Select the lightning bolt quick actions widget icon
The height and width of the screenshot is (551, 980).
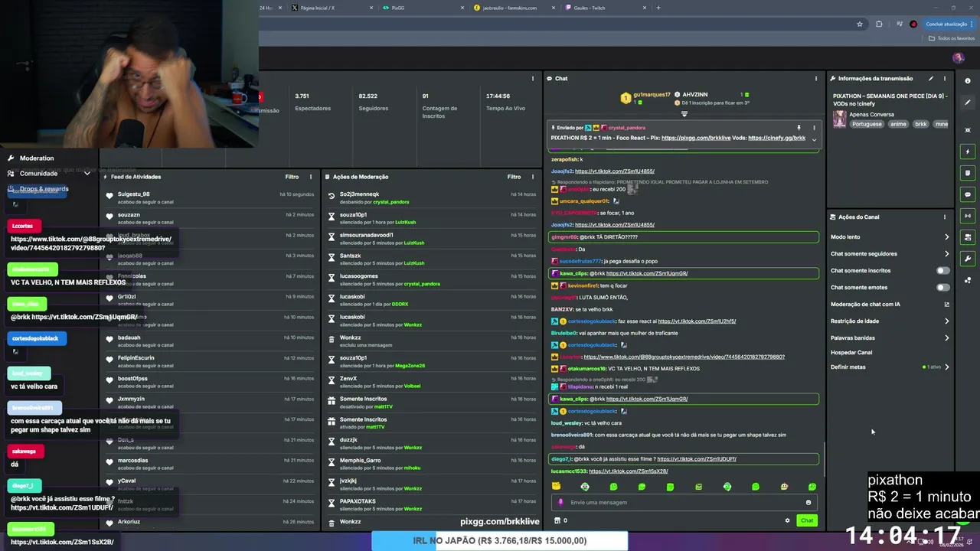[968, 152]
